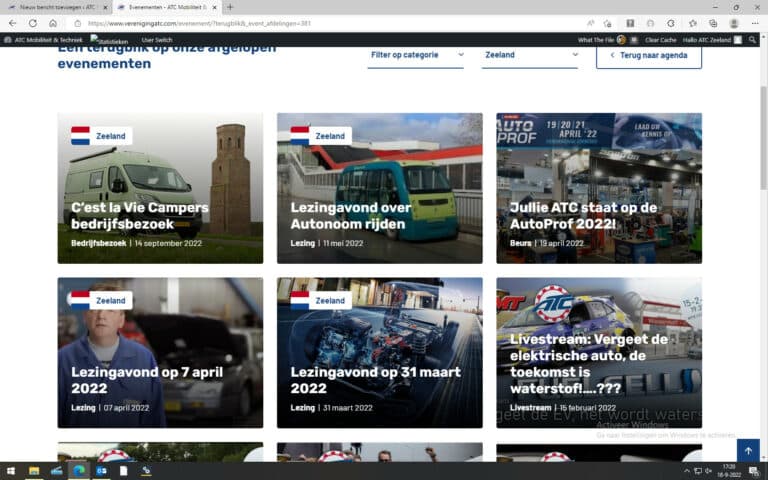Open the Windows Start menu

[x=10, y=471]
